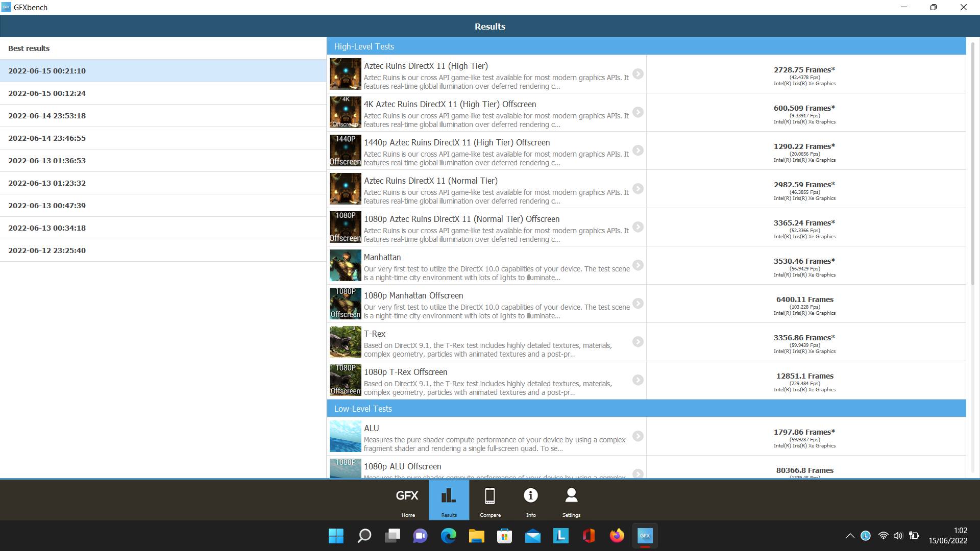Switch to the Results tab
This screenshot has height=551, width=980.
pyautogui.click(x=449, y=500)
